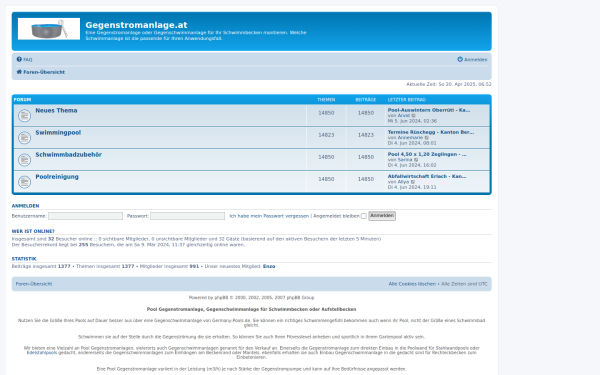Go to Foren-Übersicht in footer bar
Viewport: 600px width, 375px height.
pyautogui.click(x=34, y=284)
